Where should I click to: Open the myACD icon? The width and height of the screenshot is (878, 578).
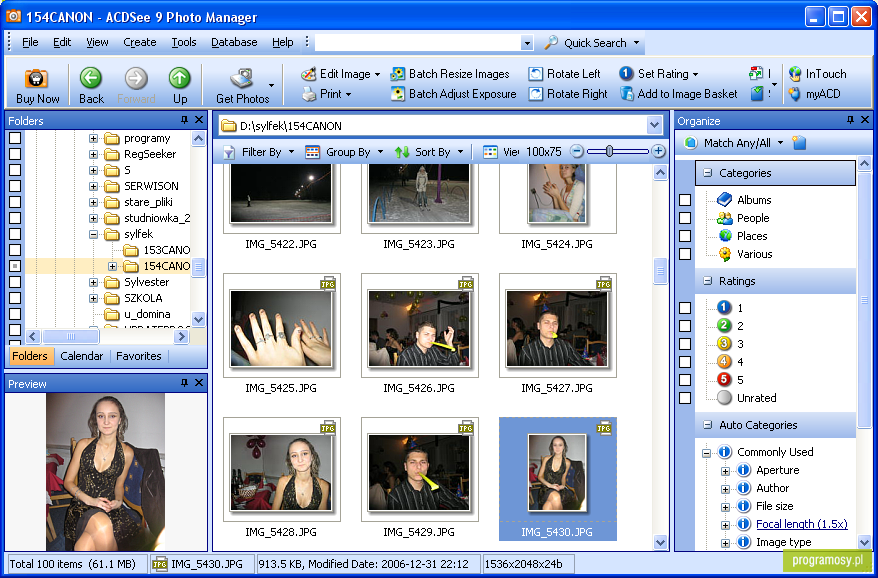point(795,94)
